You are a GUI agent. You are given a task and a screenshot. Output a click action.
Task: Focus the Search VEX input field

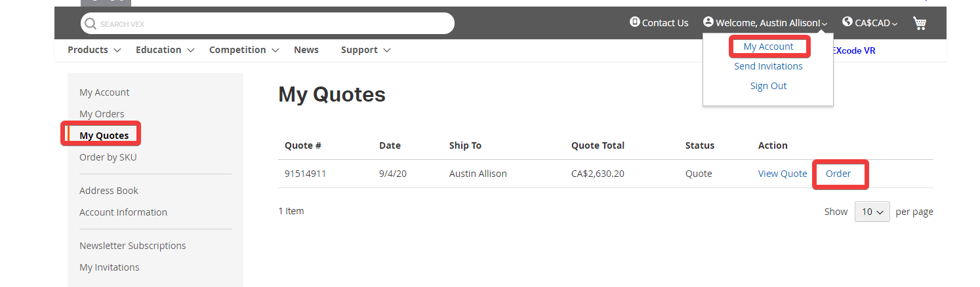tap(276, 24)
